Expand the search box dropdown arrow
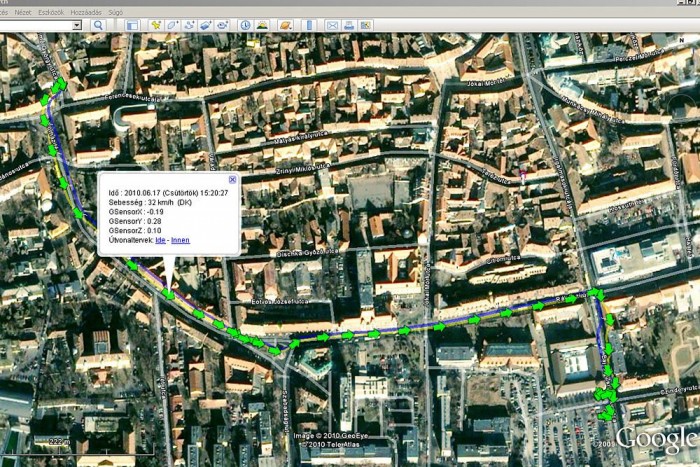This screenshot has width=700, height=467. [x=77, y=24]
